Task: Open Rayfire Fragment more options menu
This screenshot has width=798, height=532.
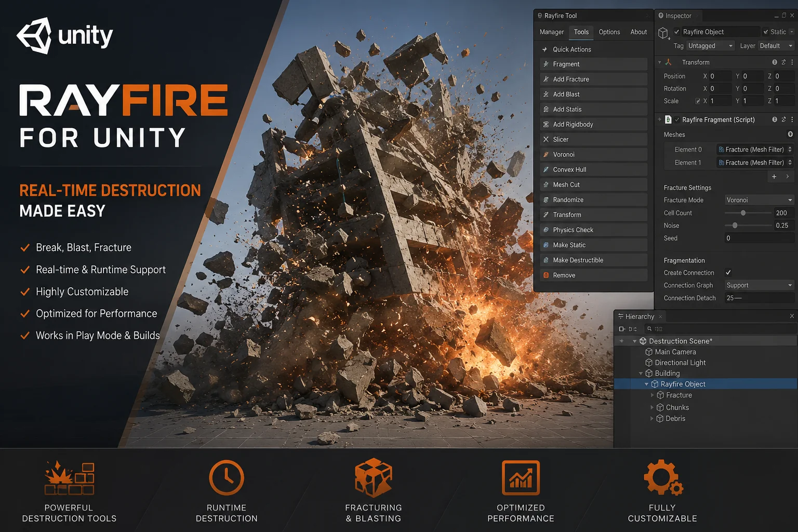Action: pyautogui.click(x=792, y=119)
